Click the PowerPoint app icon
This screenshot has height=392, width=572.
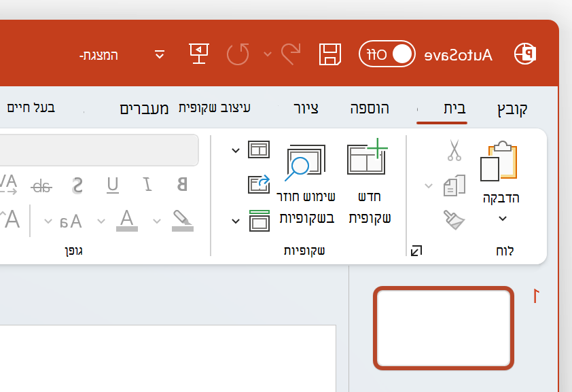coord(525,54)
